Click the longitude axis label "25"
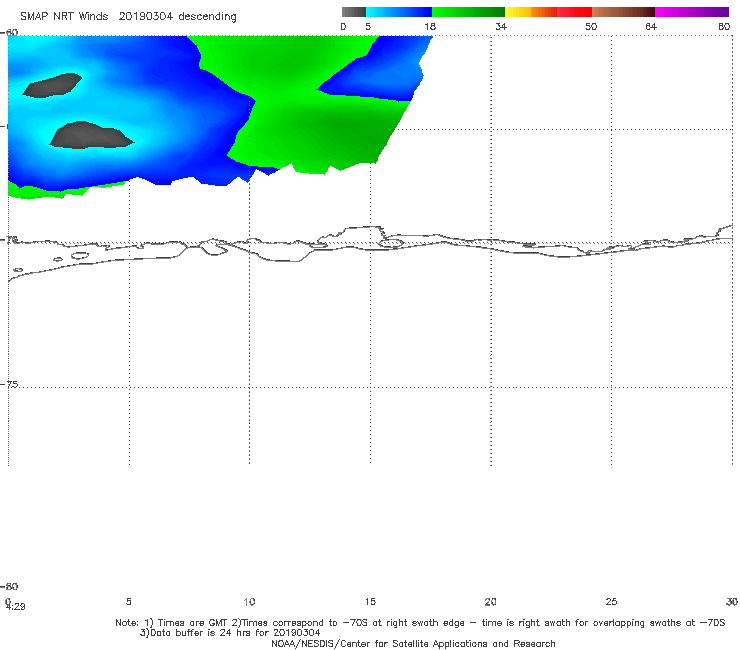The height and width of the screenshot is (650, 740). click(x=611, y=602)
